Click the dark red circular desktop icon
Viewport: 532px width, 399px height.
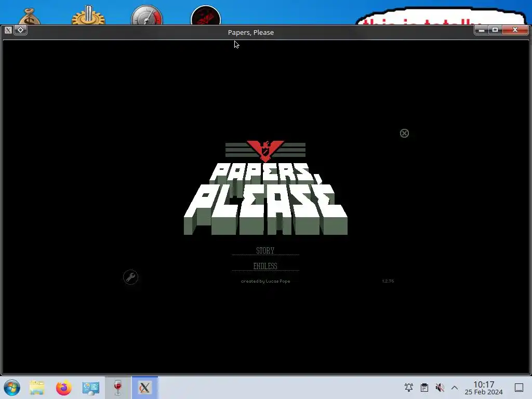click(206, 15)
